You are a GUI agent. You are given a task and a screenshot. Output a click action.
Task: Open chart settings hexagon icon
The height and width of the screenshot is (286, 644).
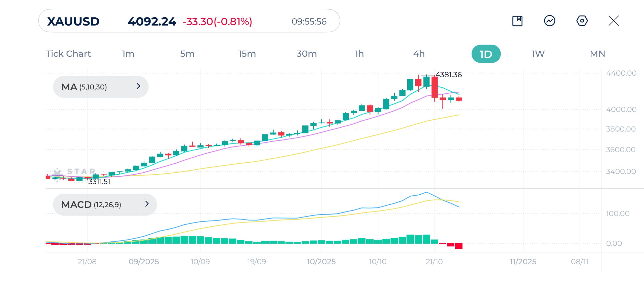(x=582, y=21)
